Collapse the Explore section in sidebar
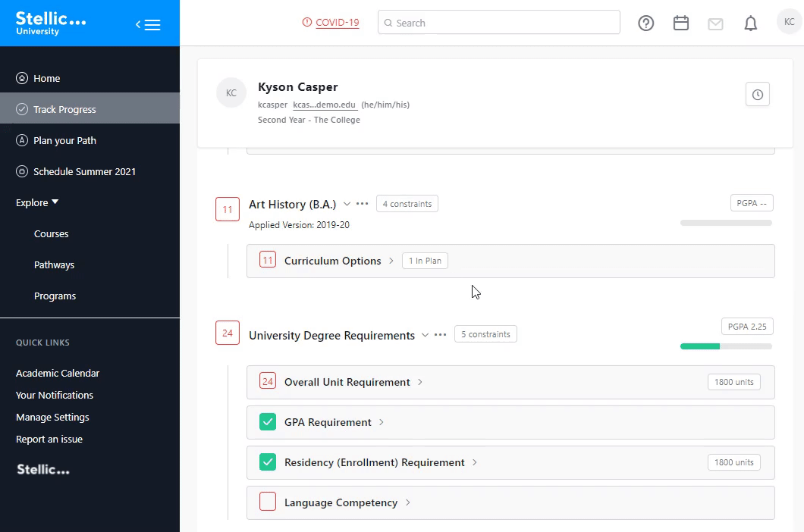 [37, 202]
